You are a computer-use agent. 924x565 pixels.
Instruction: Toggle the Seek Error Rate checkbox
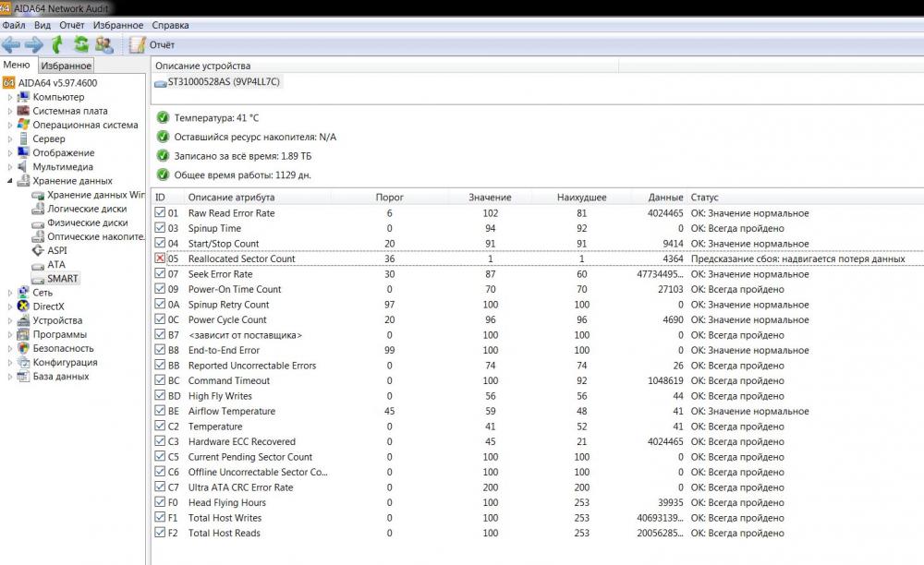pyautogui.click(x=160, y=273)
